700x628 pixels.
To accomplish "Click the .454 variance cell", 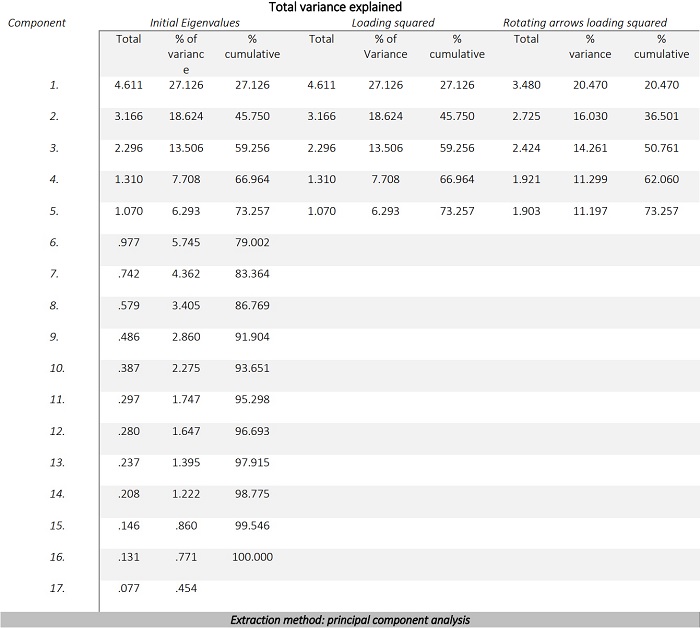I will point(185,589).
